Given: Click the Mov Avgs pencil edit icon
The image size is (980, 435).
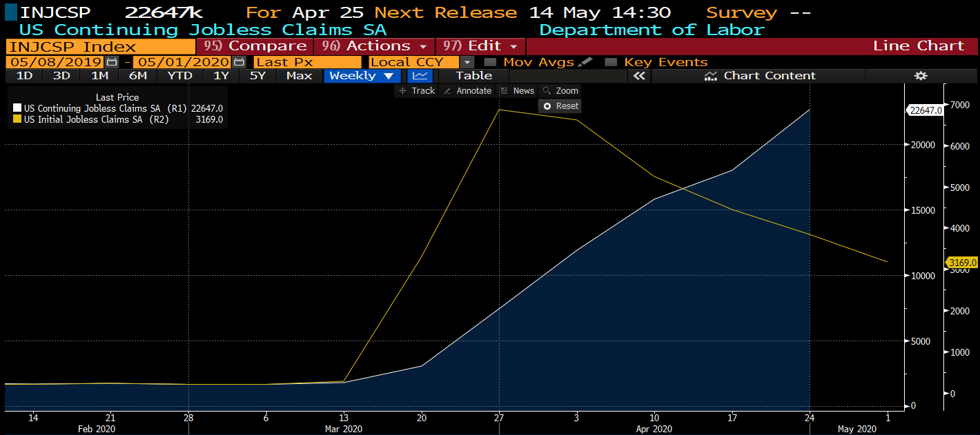Looking at the screenshot, I should click(x=585, y=62).
